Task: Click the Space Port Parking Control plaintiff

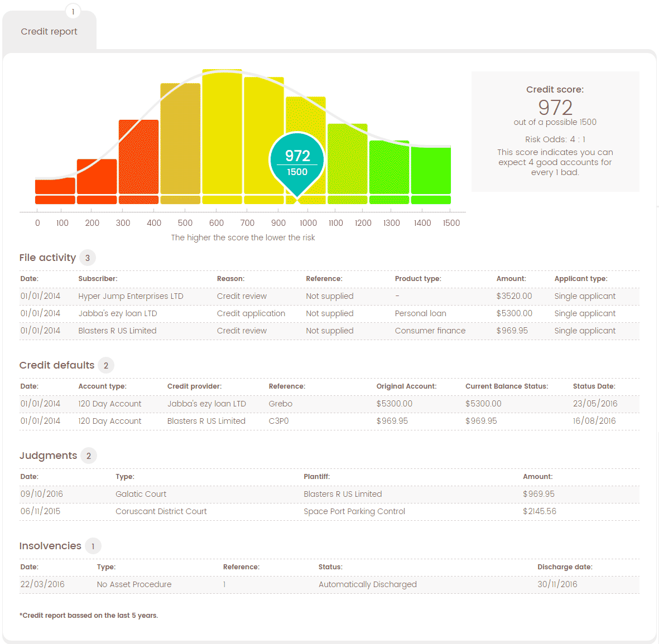Action: (x=354, y=511)
